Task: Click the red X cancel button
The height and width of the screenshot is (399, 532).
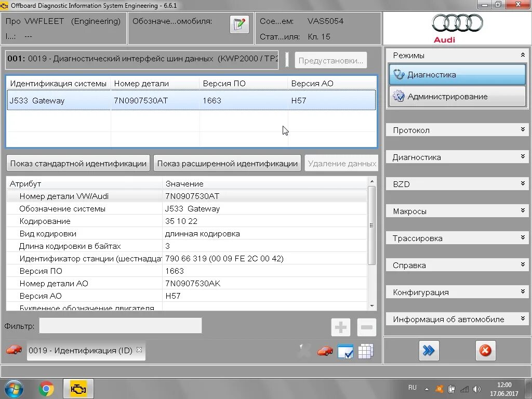Action: pyautogui.click(x=485, y=351)
